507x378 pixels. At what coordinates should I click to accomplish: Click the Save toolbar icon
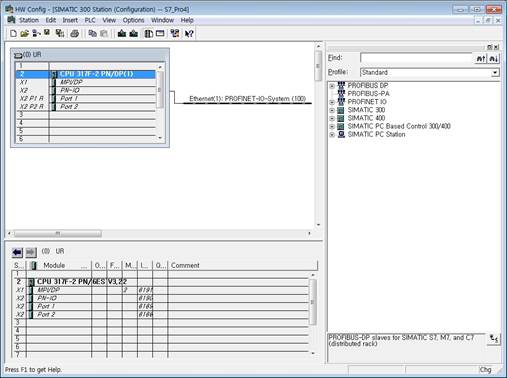[47, 33]
